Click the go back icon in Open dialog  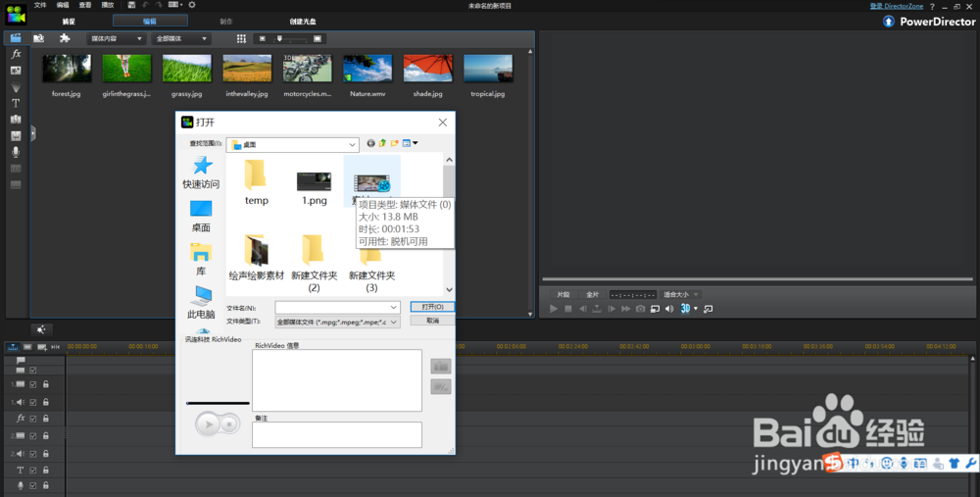click(x=370, y=143)
